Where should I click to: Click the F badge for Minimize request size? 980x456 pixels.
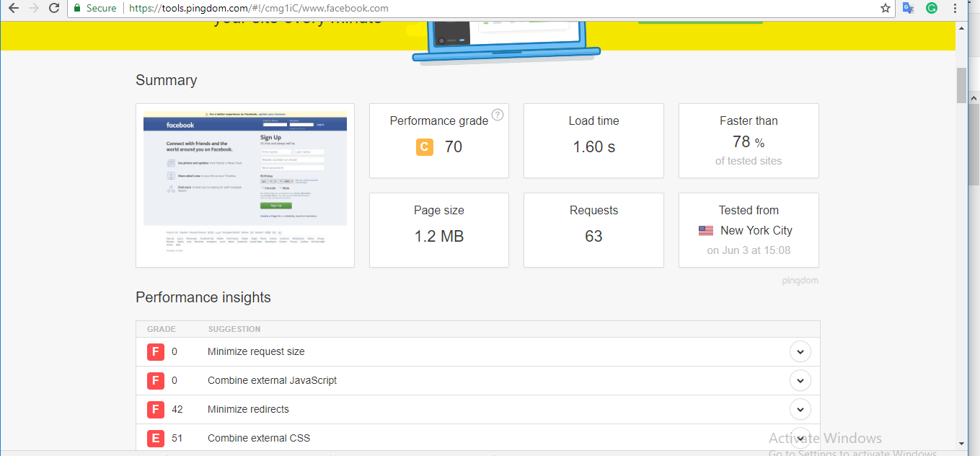(x=156, y=352)
